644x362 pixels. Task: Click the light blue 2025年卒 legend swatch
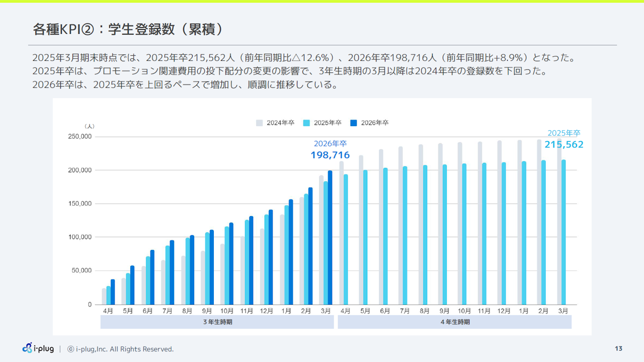point(306,123)
